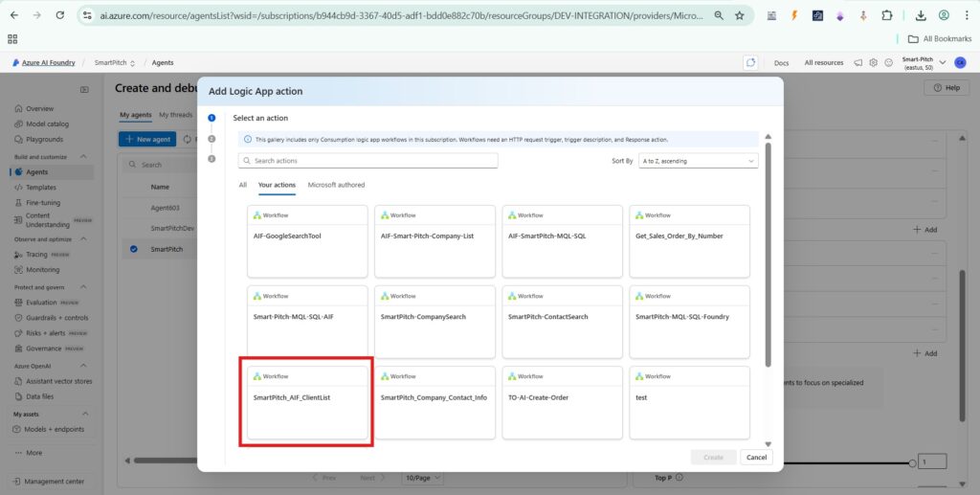Click the info icon in gallery notice

pyautogui.click(x=248, y=139)
